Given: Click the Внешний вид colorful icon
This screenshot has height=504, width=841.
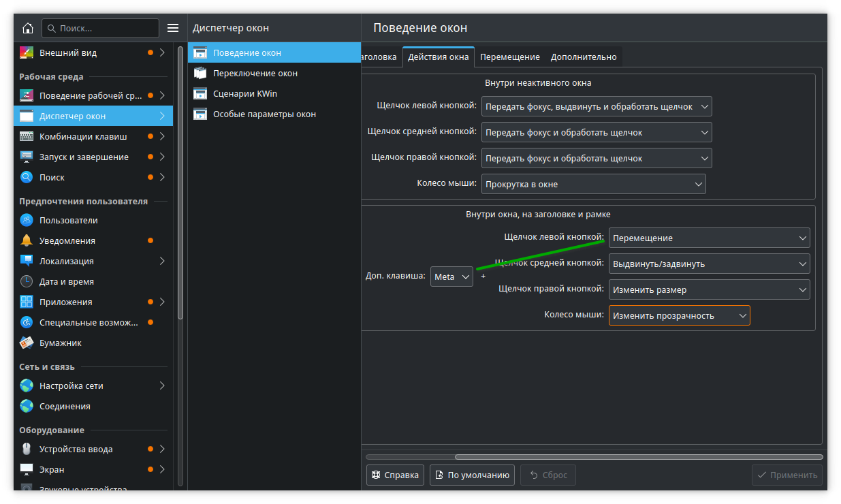Looking at the screenshot, I should coord(27,52).
